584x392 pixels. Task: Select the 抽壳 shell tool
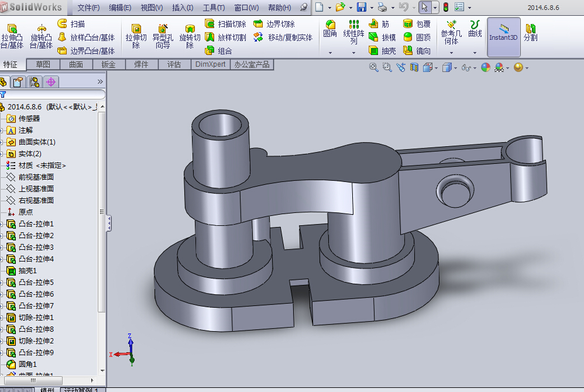tap(382, 51)
